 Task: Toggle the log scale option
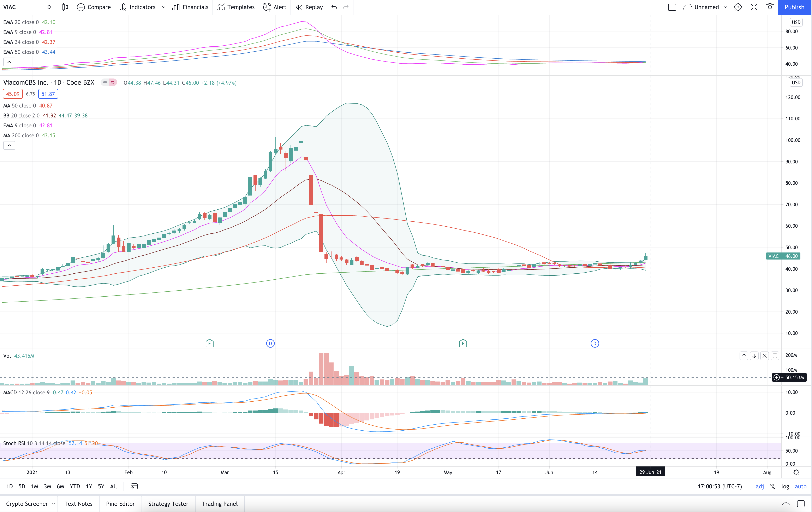point(785,486)
